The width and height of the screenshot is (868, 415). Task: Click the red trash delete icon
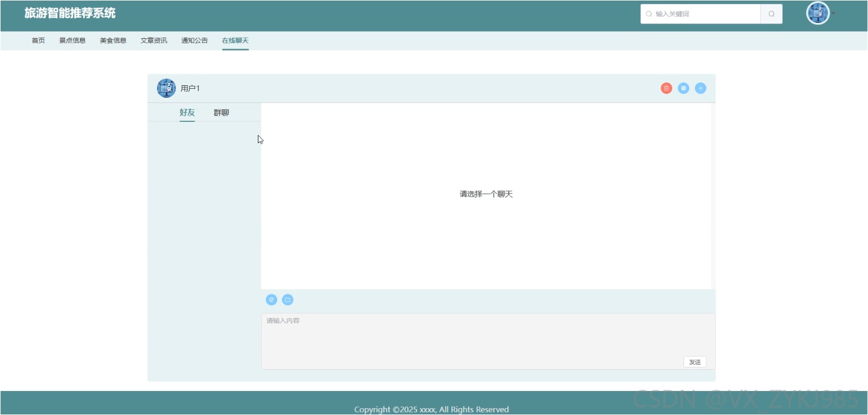(x=666, y=88)
